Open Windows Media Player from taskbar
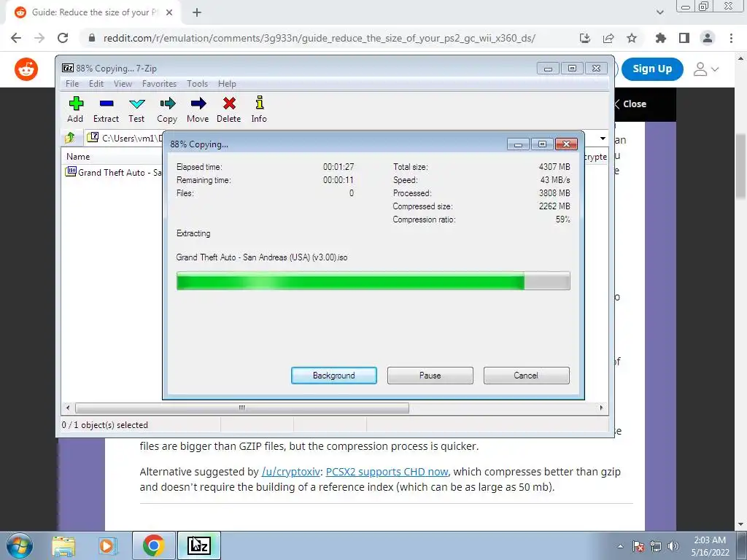This screenshot has width=747, height=560. point(108,545)
